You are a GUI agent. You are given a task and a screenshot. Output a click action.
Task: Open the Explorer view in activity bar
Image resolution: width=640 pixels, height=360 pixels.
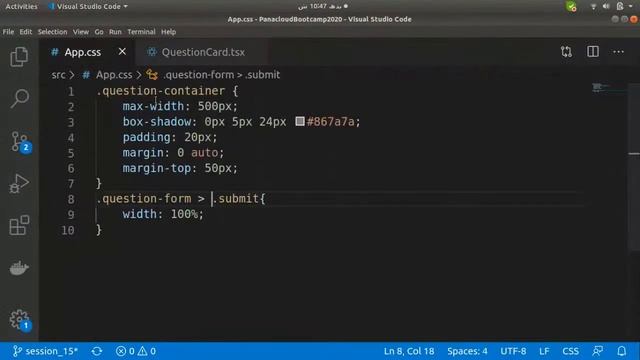tap(19, 56)
